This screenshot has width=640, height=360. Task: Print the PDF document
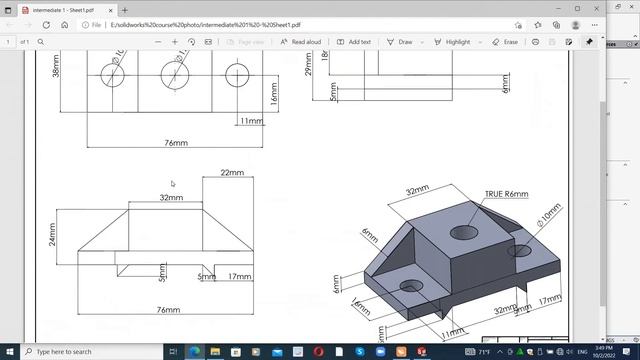point(536,42)
